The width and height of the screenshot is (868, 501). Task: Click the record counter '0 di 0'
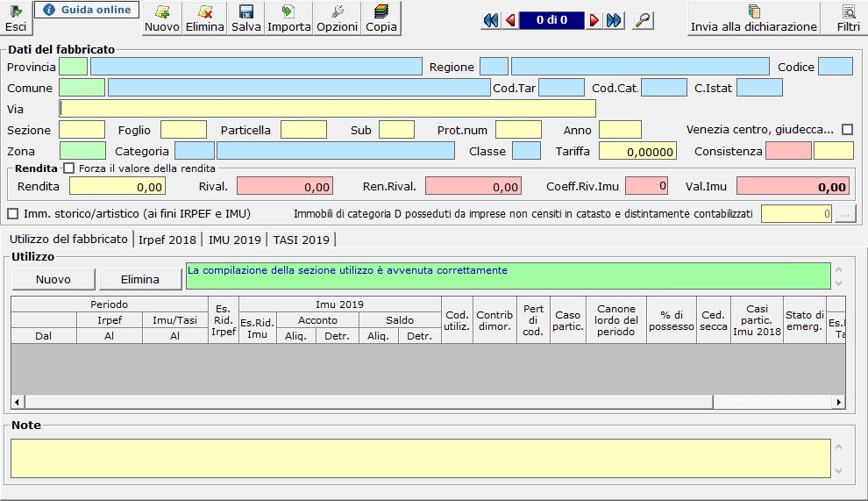tap(551, 20)
